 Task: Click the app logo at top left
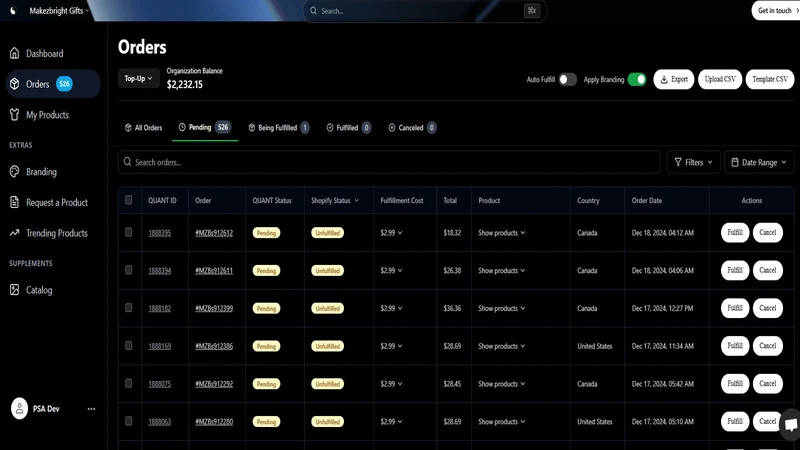[x=13, y=11]
